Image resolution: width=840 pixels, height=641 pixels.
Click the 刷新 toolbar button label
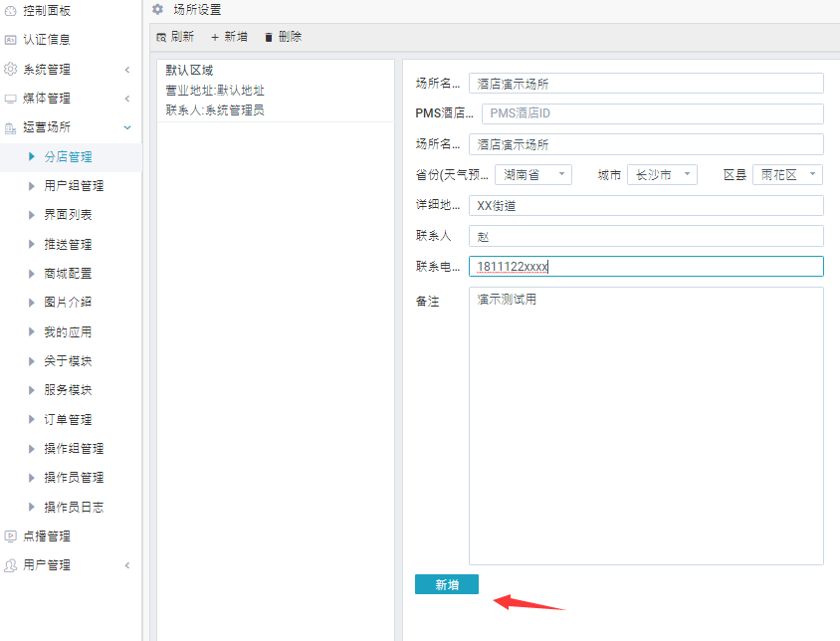pos(182,37)
